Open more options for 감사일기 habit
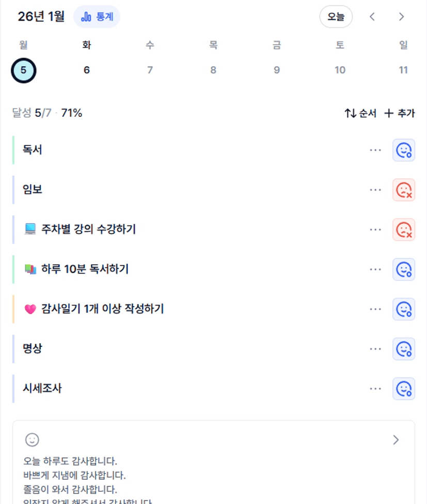Viewport: 427px width, 504px height. pyautogui.click(x=375, y=309)
